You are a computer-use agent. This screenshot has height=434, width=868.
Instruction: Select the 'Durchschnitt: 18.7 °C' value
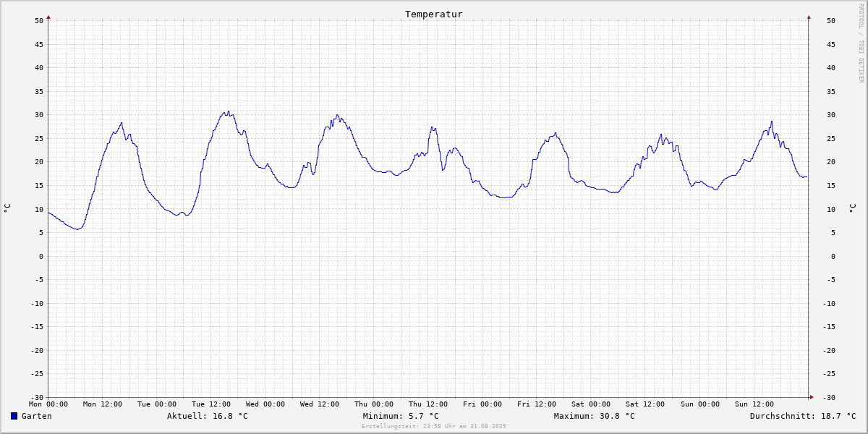click(803, 416)
